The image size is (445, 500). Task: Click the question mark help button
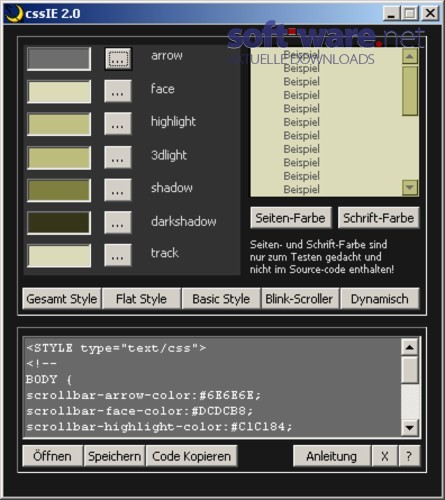click(409, 456)
